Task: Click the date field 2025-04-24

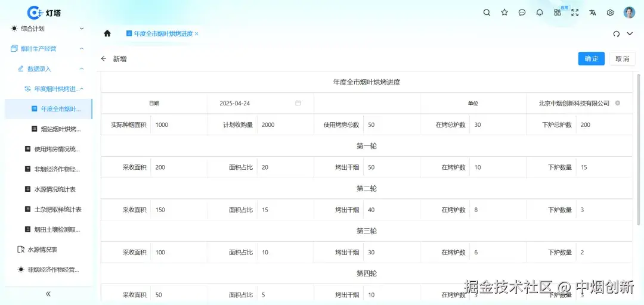Action: click(x=261, y=103)
